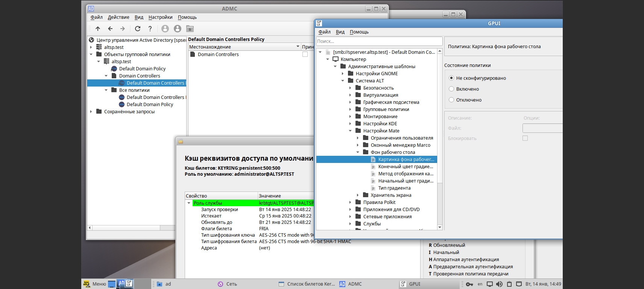
Task: Collapse the Фон рабочего стола folder
Action: [x=358, y=152]
